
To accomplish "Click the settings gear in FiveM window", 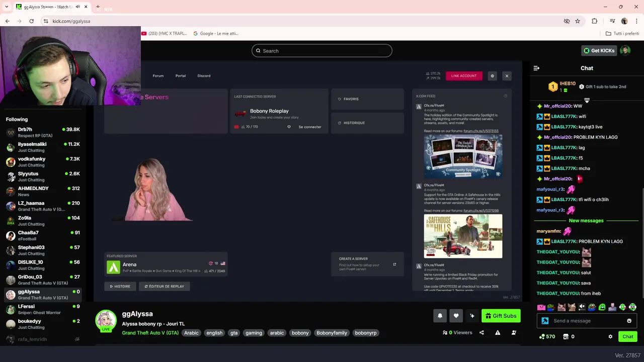I will (x=492, y=76).
